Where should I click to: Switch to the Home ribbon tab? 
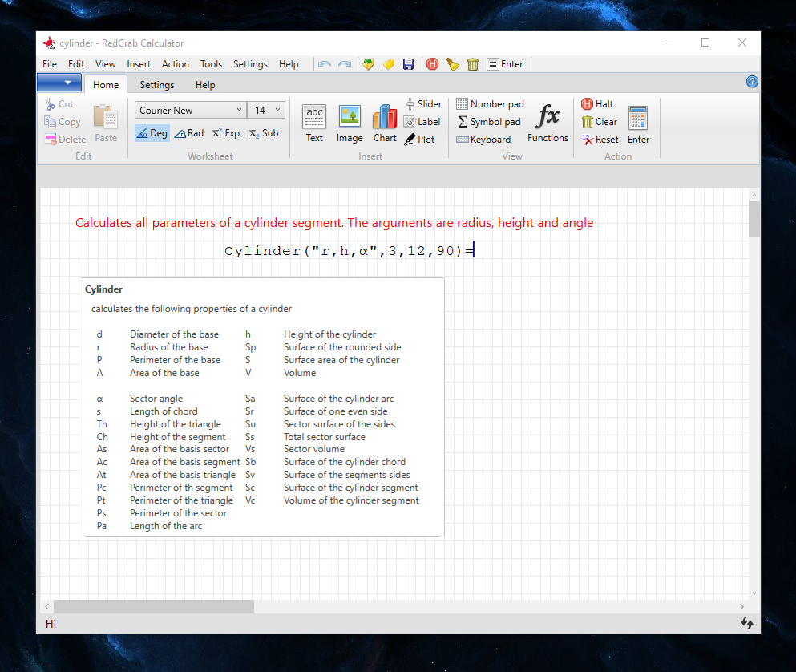coord(106,85)
